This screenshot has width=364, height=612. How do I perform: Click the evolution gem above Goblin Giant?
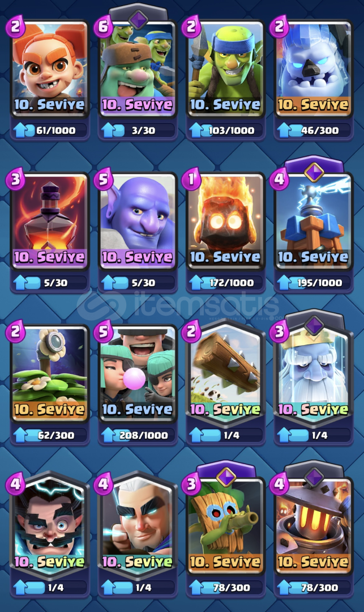point(138,19)
